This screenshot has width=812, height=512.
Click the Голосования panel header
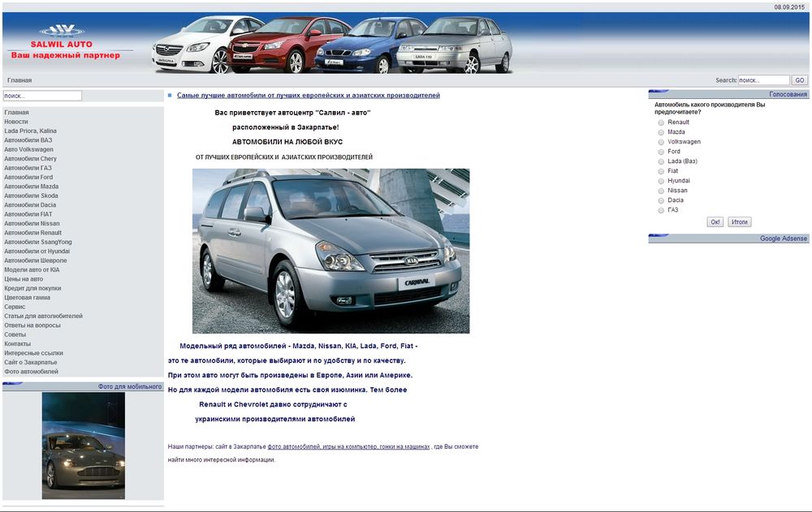pos(728,94)
